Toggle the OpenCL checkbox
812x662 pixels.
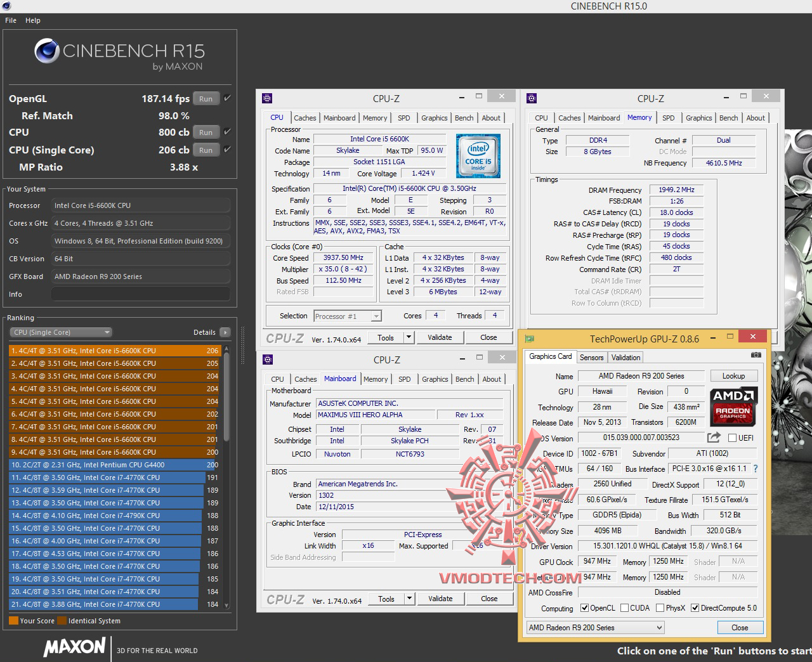584,608
